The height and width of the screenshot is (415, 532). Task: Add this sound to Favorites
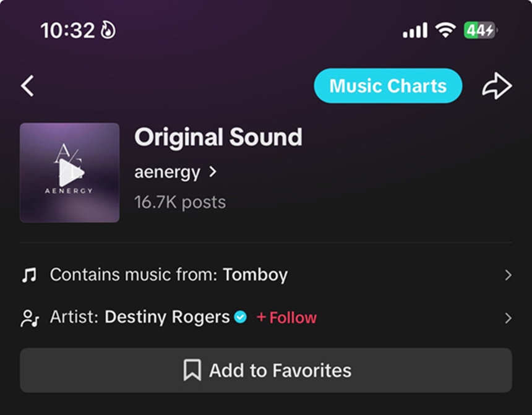(266, 370)
